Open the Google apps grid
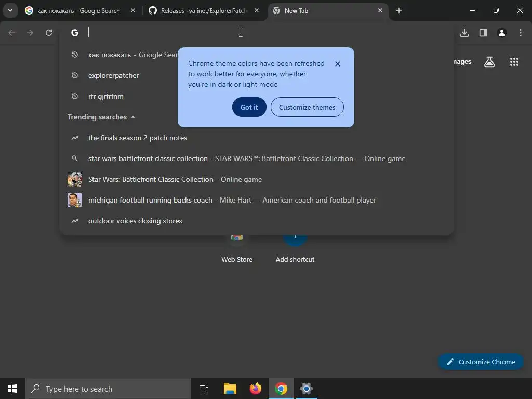 (514, 62)
